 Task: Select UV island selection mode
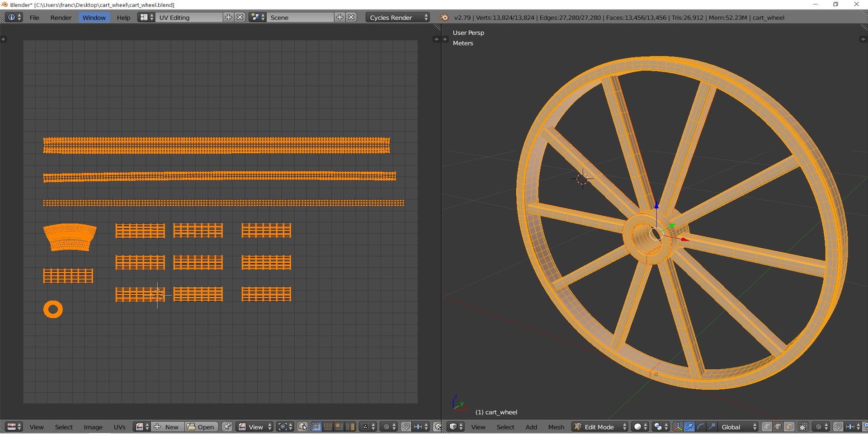[350, 427]
